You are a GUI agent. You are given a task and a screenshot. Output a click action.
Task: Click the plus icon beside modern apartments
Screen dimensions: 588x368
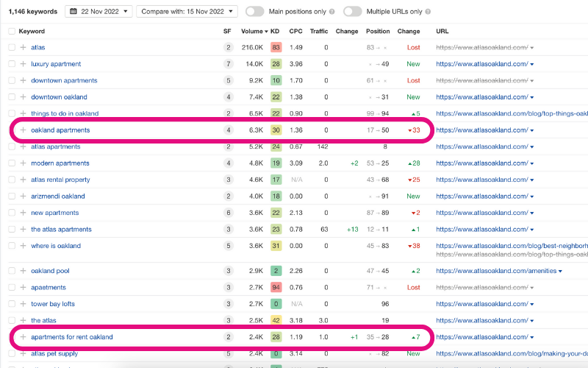click(23, 163)
